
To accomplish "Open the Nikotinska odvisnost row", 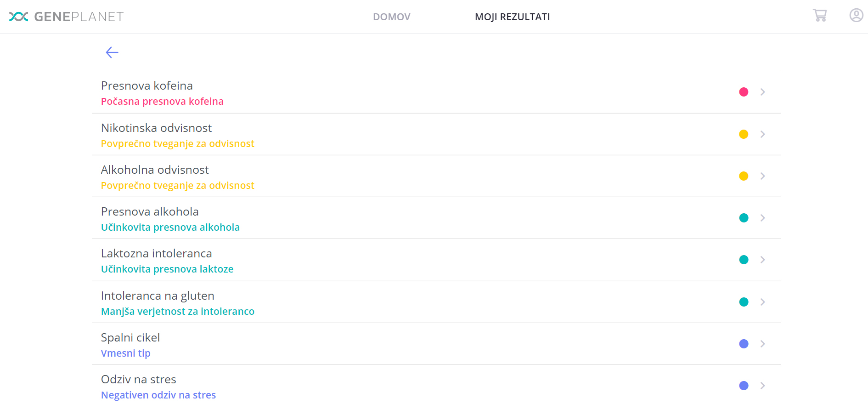I will (x=436, y=134).
